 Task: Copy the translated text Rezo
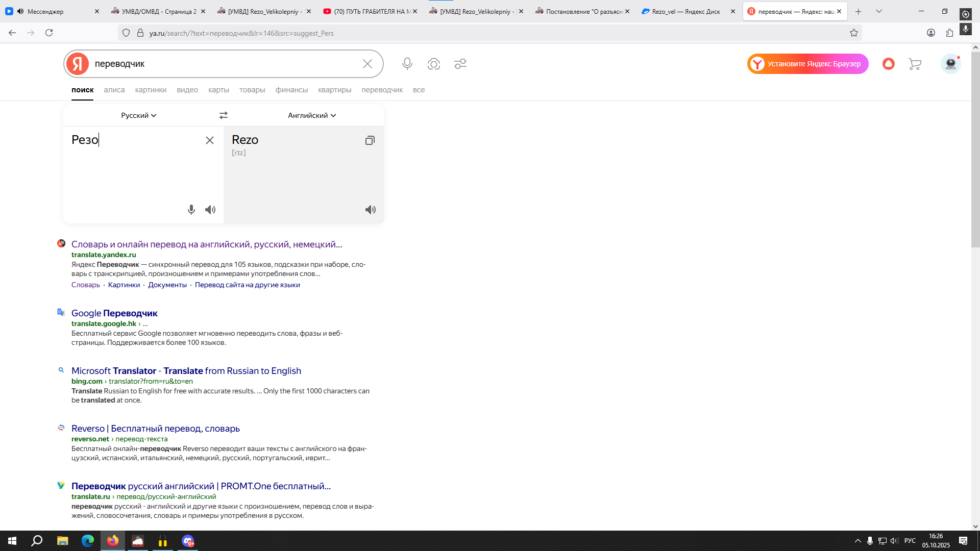[370, 140]
